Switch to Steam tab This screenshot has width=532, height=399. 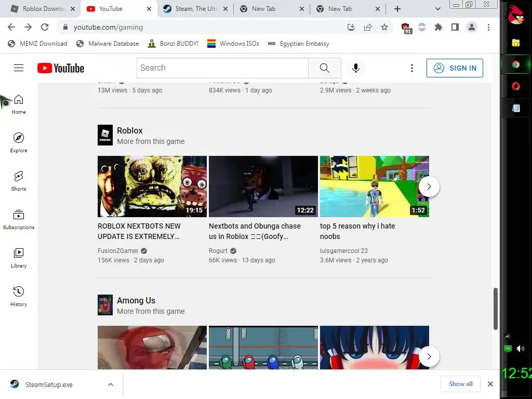pos(195,9)
